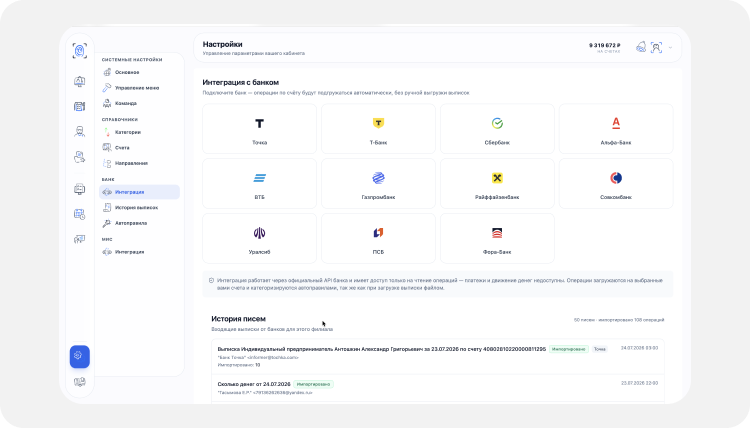Image resolution: width=750 pixels, height=428 pixels.
Task: Click the История выписок document icon
Action: point(107,208)
